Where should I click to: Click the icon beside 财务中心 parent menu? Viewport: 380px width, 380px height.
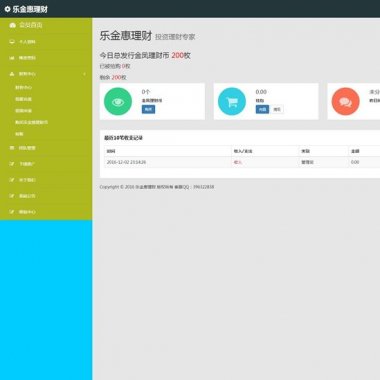[12, 74]
